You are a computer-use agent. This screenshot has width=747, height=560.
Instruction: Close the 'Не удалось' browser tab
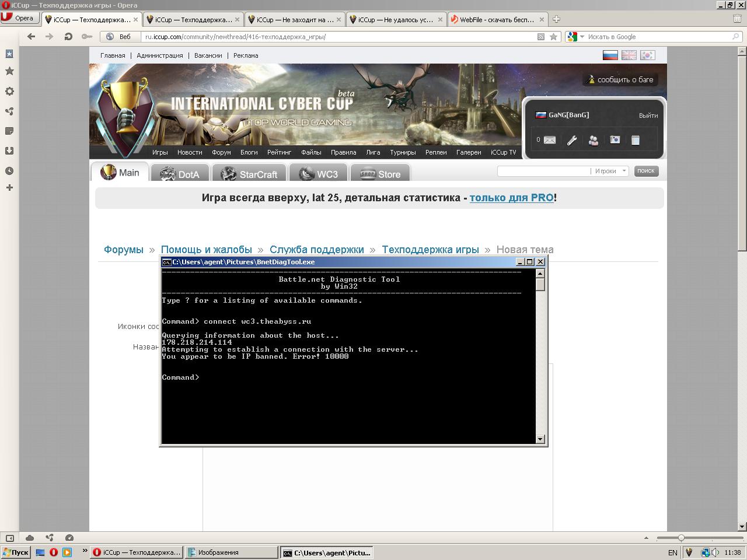tap(440, 19)
